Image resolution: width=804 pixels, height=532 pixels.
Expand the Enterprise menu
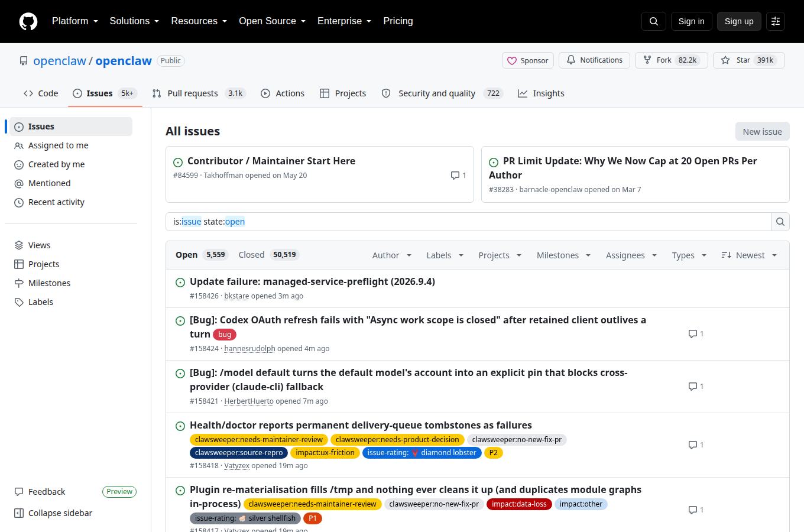344,21
